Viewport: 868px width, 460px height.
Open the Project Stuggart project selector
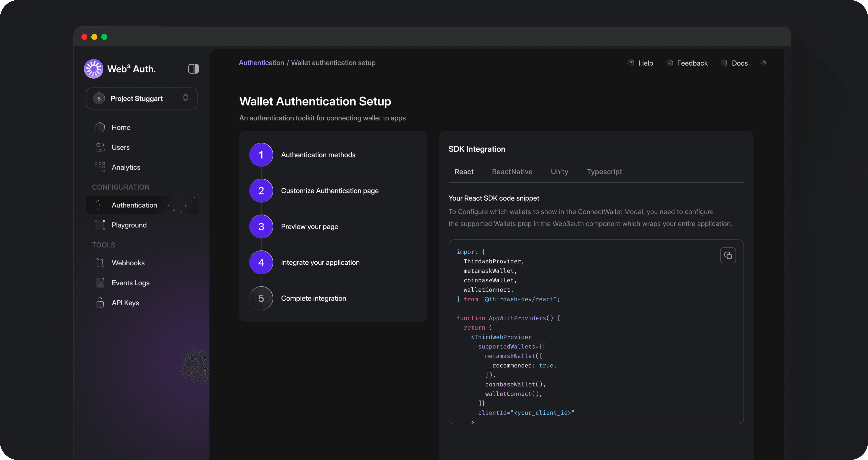coord(142,98)
